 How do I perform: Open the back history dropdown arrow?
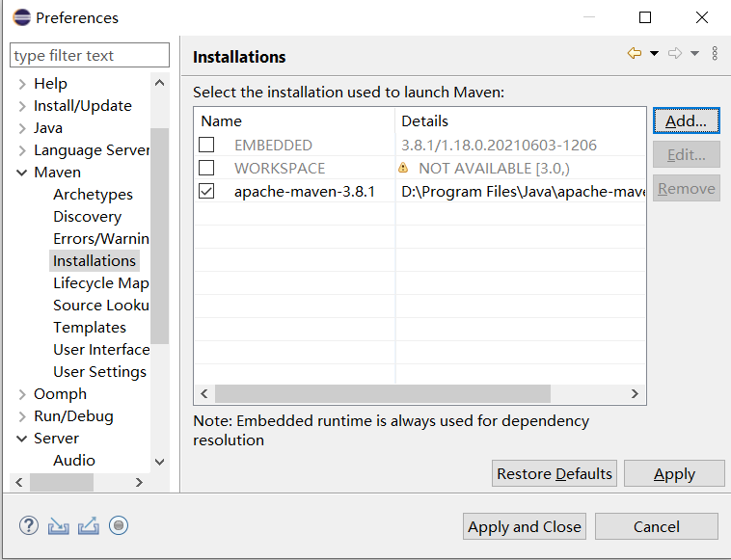coord(654,53)
